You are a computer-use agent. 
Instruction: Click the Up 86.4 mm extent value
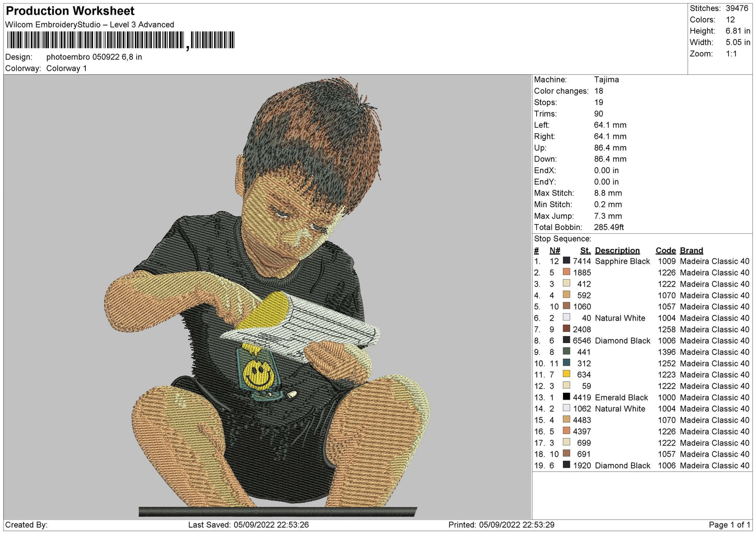(610, 148)
